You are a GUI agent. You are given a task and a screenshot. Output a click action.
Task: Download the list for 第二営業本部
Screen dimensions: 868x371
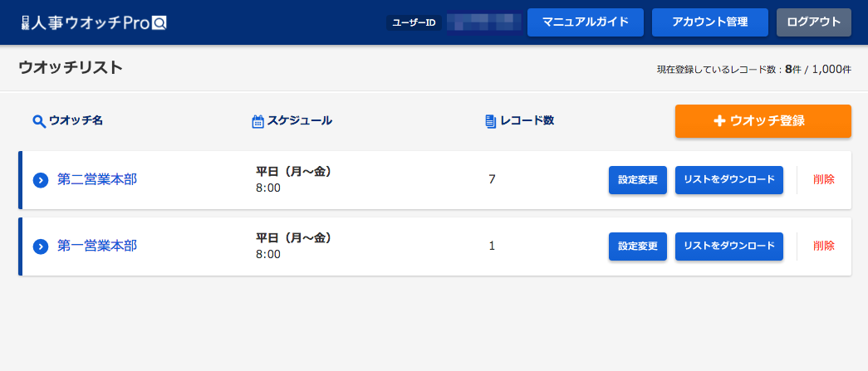(729, 180)
